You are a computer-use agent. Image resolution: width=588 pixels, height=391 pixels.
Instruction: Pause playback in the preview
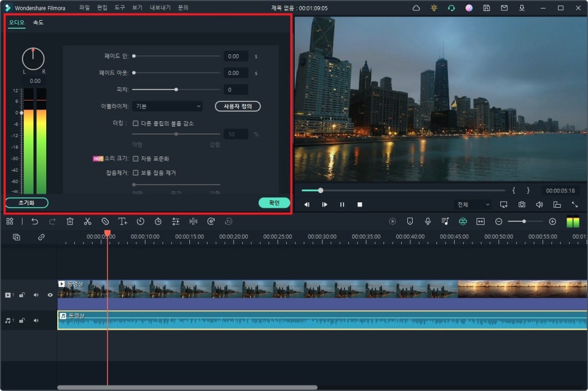click(342, 205)
